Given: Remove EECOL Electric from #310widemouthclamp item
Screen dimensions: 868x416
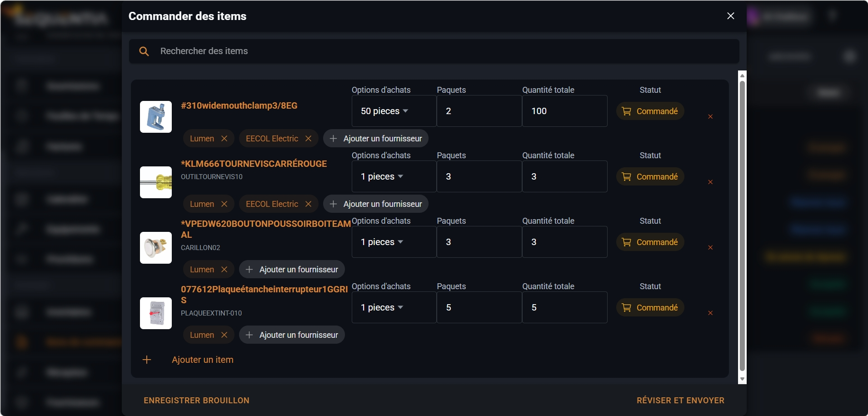Looking at the screenshot, I should 308,139.
